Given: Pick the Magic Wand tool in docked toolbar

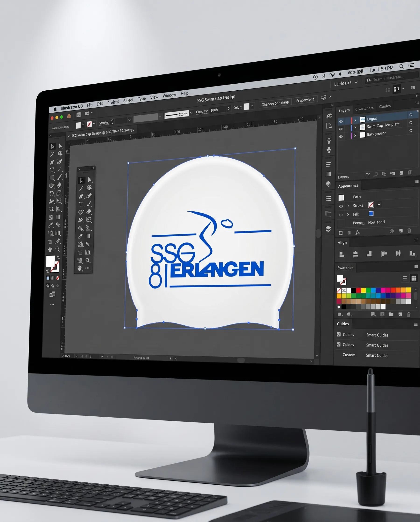Looking at the screenshot, I should coord(52,154).
